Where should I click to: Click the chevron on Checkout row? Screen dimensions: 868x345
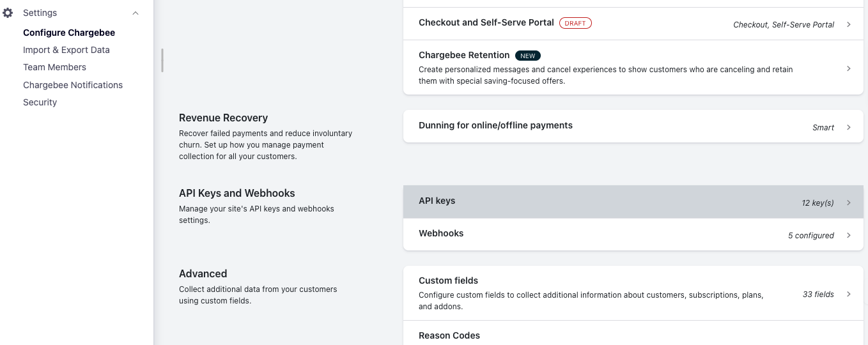[849, 24]
